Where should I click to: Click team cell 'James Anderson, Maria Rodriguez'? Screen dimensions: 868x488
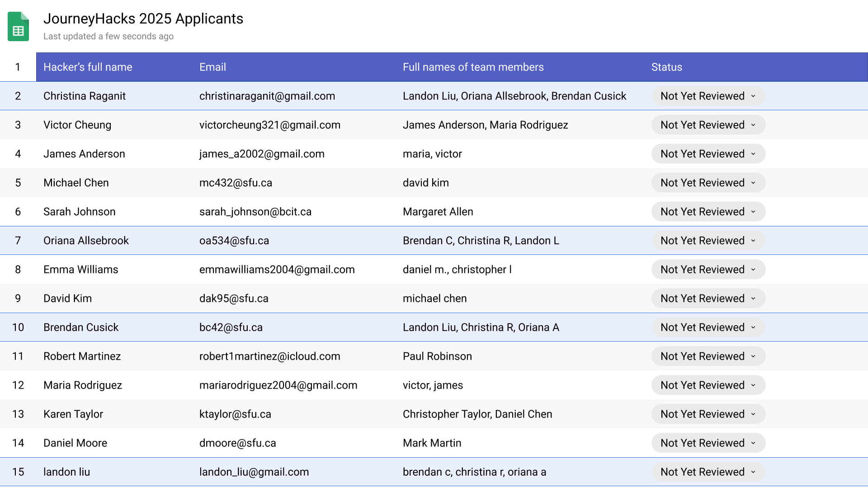tap(486, 125)
